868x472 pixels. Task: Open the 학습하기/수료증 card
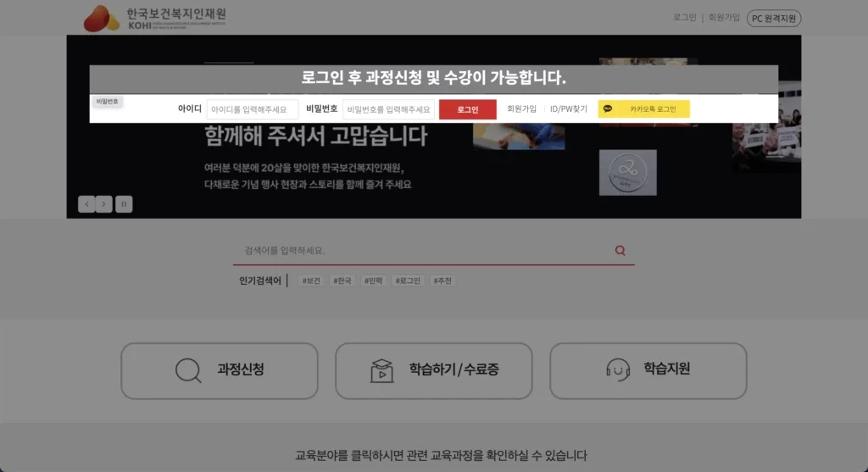[x=433, y=371]
